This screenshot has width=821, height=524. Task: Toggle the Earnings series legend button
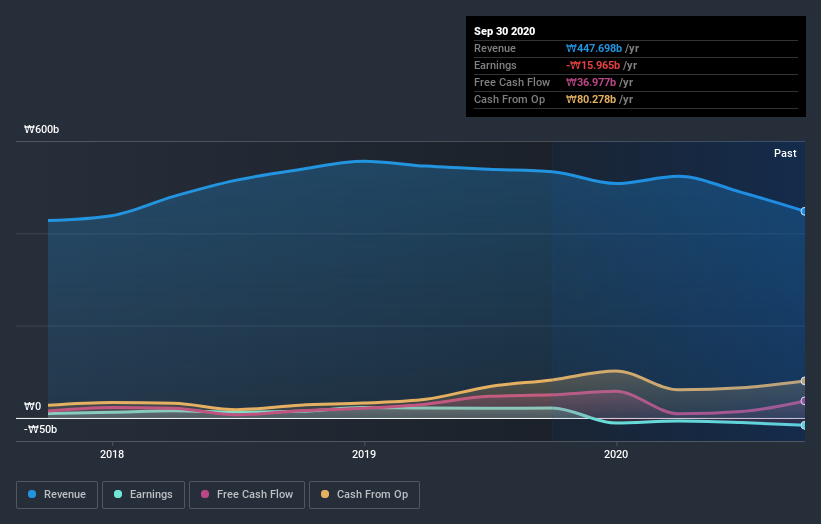143,495
